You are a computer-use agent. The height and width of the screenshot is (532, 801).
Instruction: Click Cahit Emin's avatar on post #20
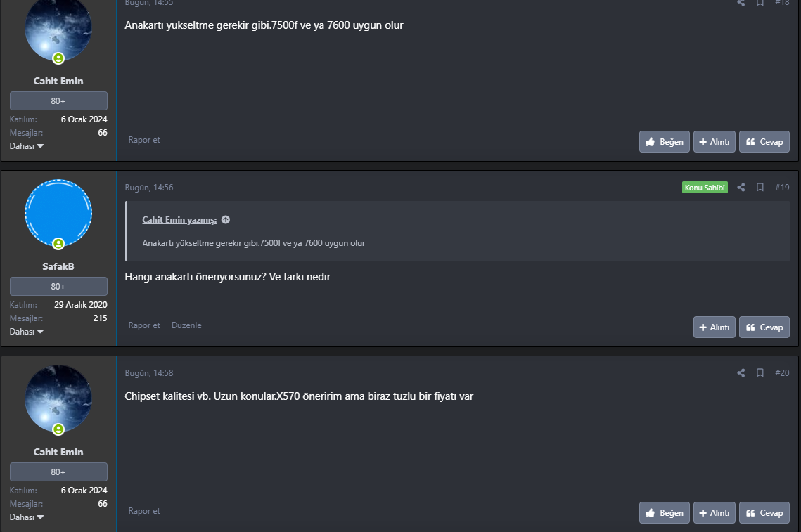tap(58, 398)
